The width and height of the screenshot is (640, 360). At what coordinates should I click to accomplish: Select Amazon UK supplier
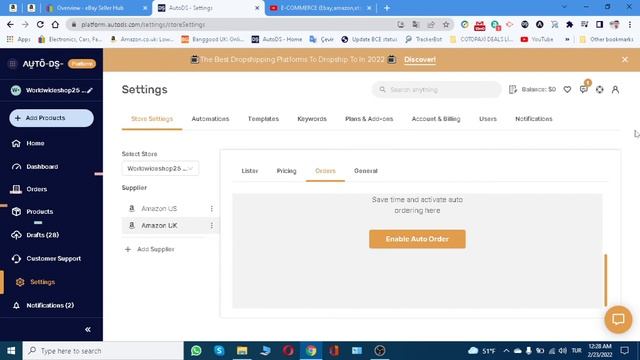pyautogui.click(x=159, y=225)
